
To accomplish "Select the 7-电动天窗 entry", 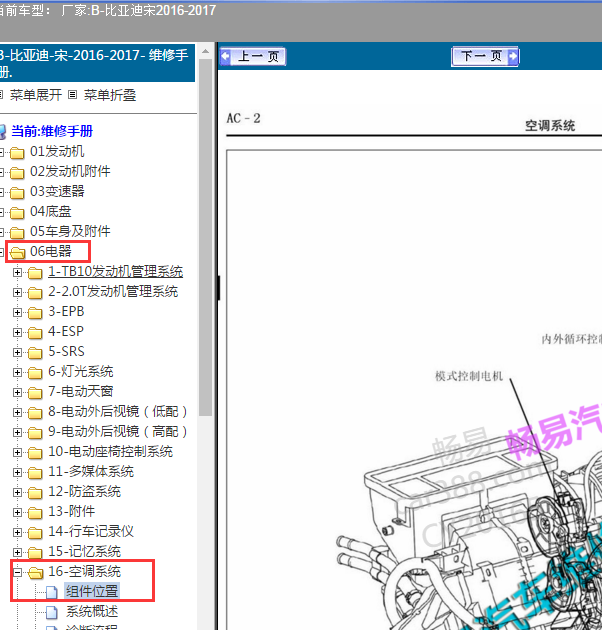I will (x=81, y=391).
